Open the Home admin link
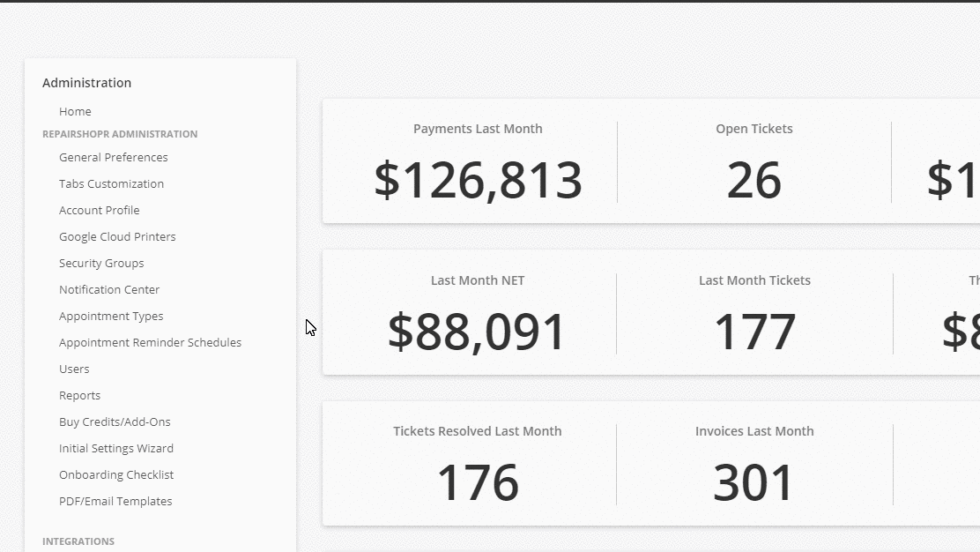 coord(75,111)
